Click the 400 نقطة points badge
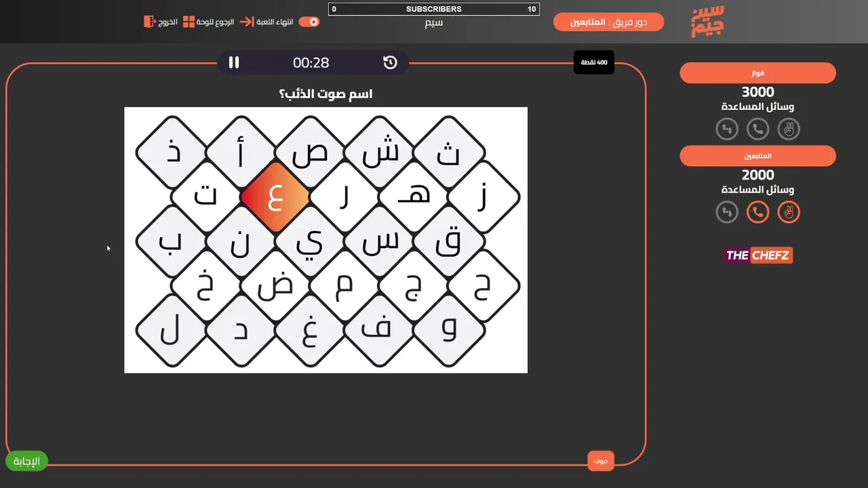868x488 pixels. point(593,62)
